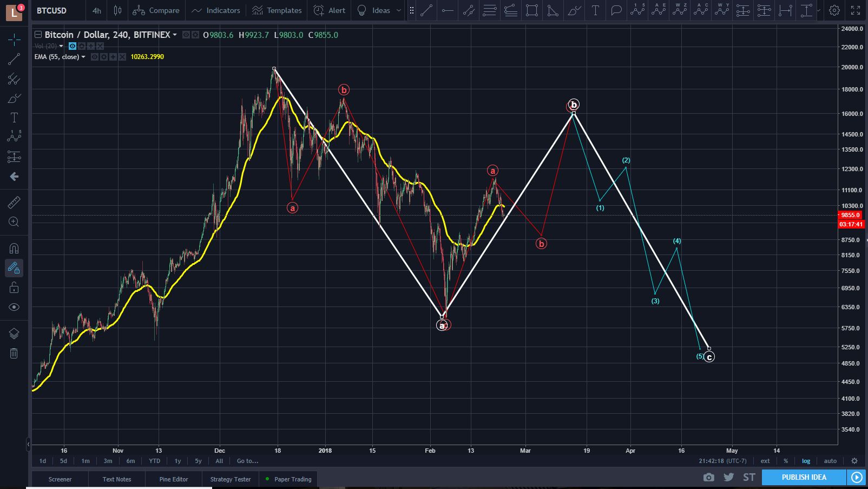Select the crosshair cursor tool
This screenshot has height=489, width=868.
14,39
